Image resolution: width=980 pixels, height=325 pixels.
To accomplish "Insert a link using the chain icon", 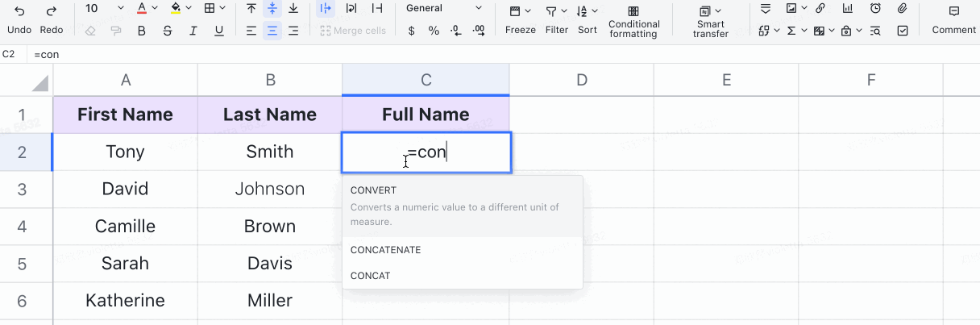I will click(820, 9).
